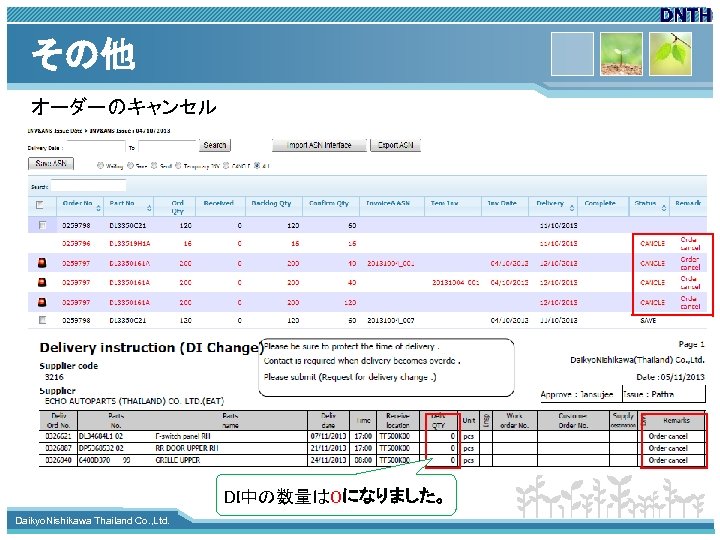This screenshot has width=720, height=540.
Task: Click the Invoice&ASN column header
Action: click(x=388, y=203)
